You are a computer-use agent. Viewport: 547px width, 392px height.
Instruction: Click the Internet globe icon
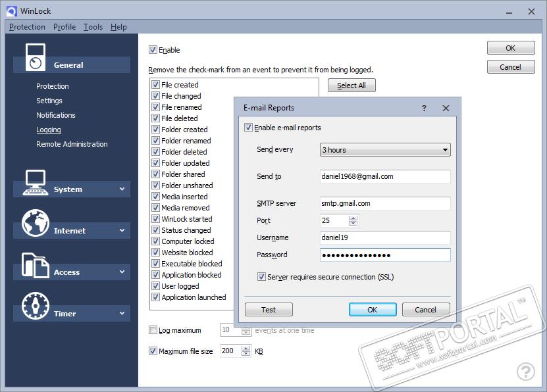(36, 223)
